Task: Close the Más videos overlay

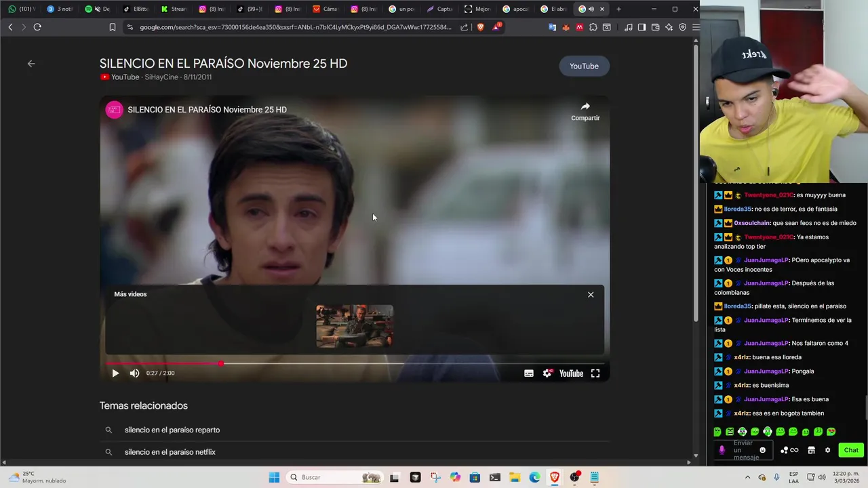Action: click(591, 294)
